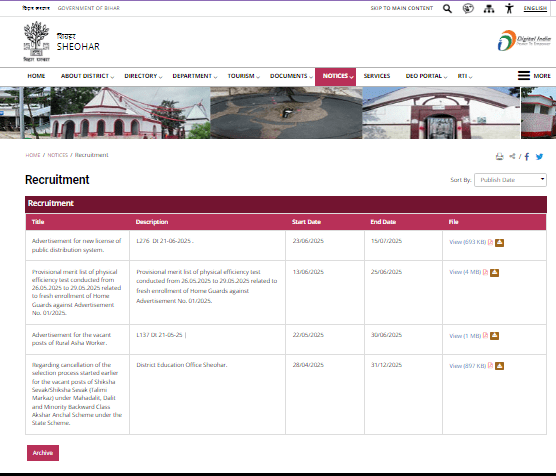Screen dimensions: 556x476
Task: Expand the About District menu
Action: tap(87, 76)
